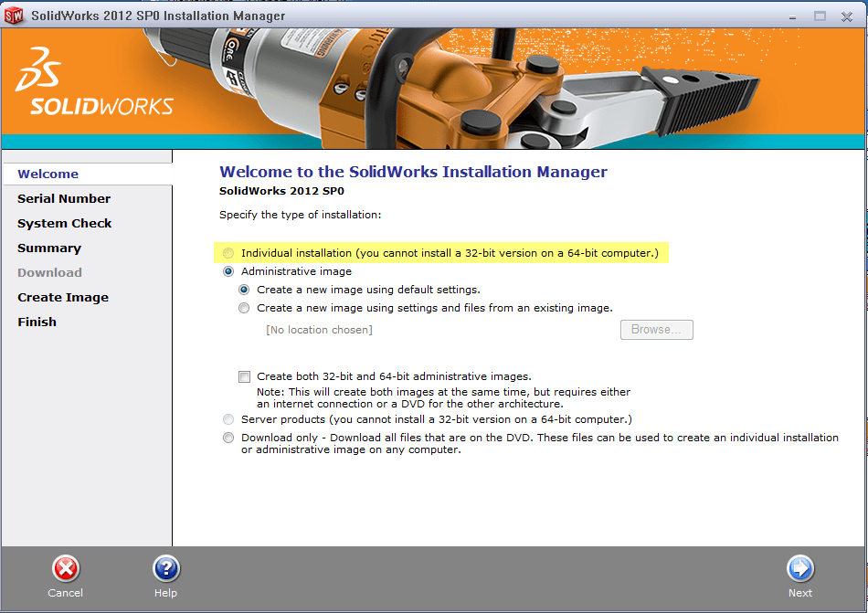Click the window title 'SolidWorks 2012 SP0 Installation Manager'
This screenshot has width=868, height=613.
(x=158, y=16)
